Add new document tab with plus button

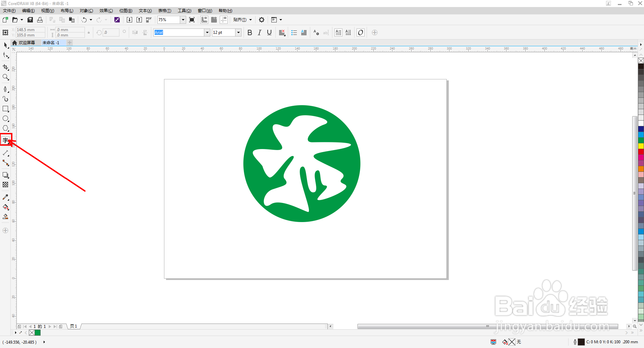pos(69,43)
